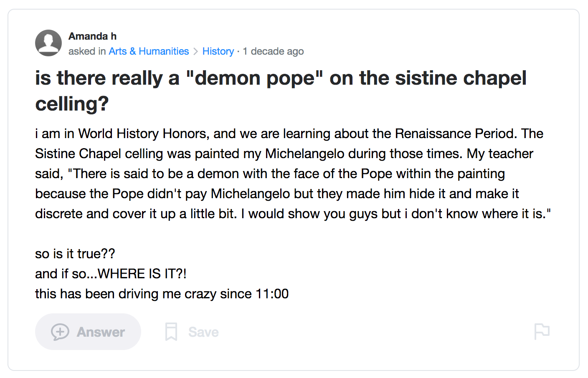Screen dimensions: 588x378
Task: Click the word "celling?" ending the title
Action: [x=72, y=103]
